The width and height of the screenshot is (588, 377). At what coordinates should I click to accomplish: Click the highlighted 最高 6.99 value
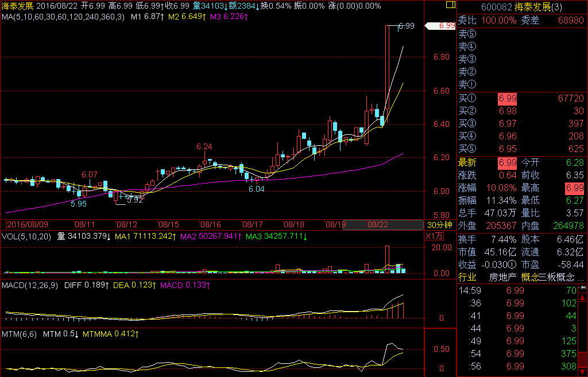pyautogui.click(x=574, y=188)
